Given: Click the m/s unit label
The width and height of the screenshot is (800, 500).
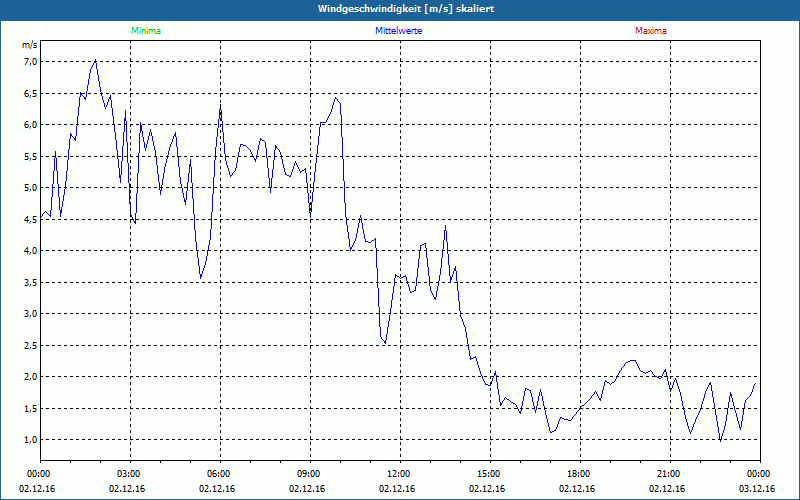Looking at the screenshot, I should pyautogui.click(x=30, y=45).
